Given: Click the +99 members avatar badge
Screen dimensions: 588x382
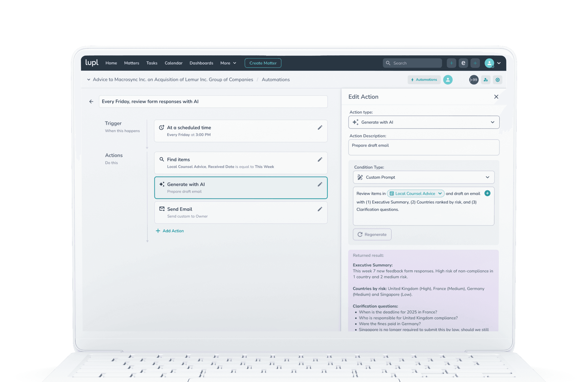Looking at the screenshot, I should coord(474,80).
